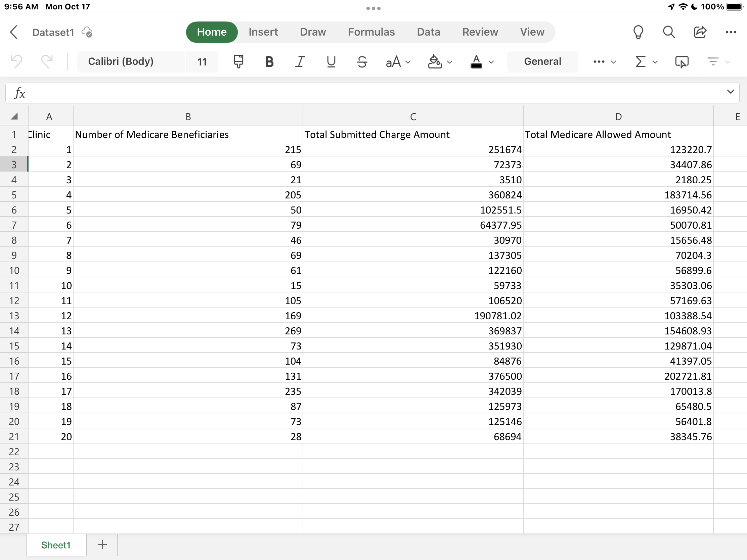Pick a font color from the A swatch
Image resolution: width=747 pixels, height=560 pixels.
[x=476, y=62]
